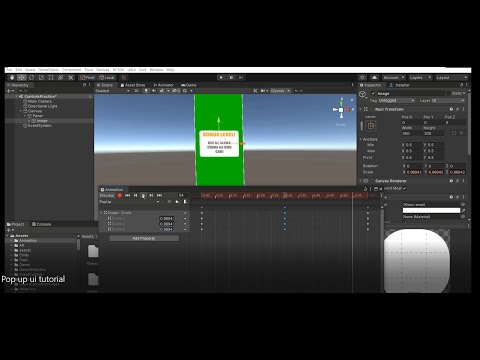Open the Gizmos dropdown in Scene view
The width and height of the screenshot is (480, 360).
click(280, 91)
